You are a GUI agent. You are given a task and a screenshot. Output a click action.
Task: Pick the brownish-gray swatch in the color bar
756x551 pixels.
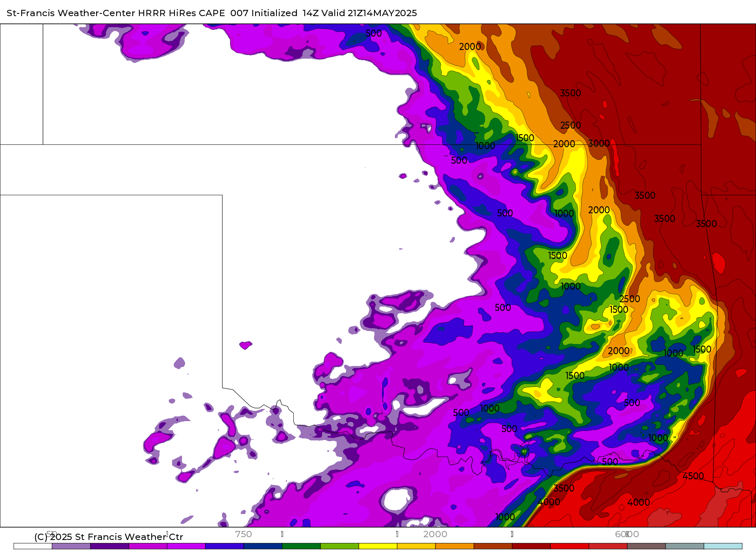click(x=647, y=546)
